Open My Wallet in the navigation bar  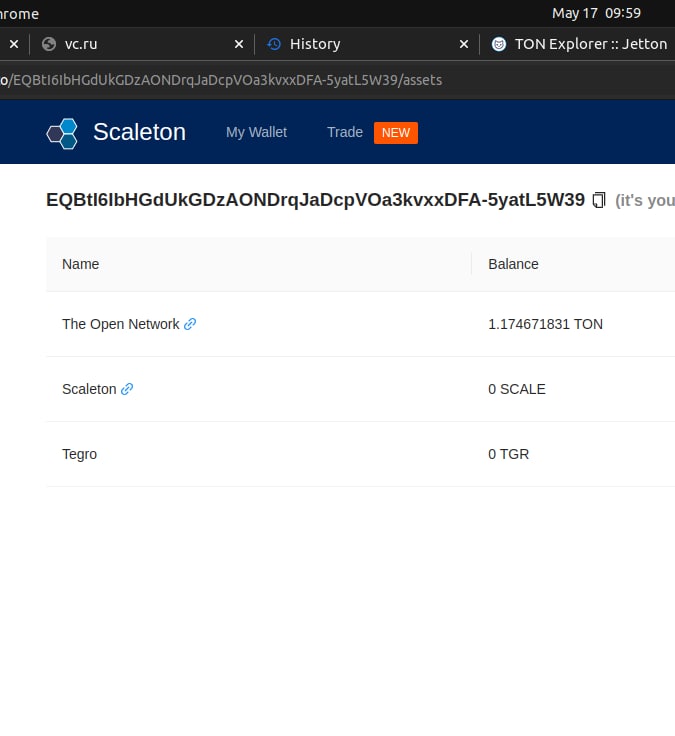(x=256, y=132)
